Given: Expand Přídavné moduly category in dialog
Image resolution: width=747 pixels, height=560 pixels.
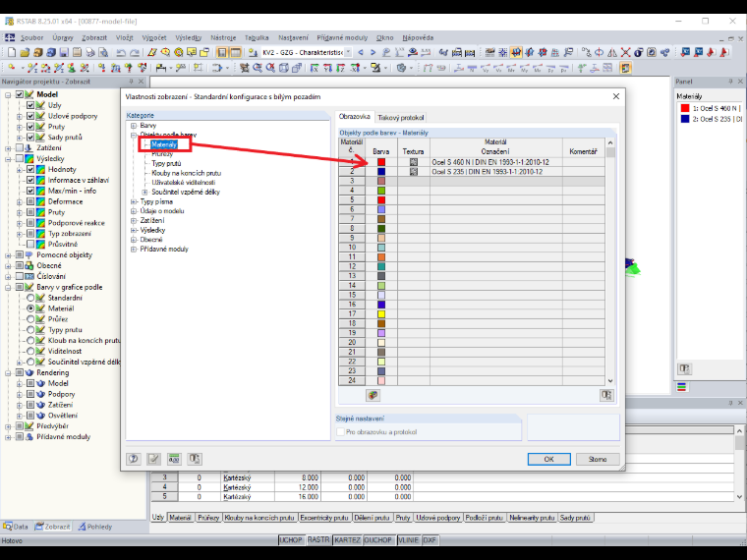Looking at the screenshot, I should [134, 249].
